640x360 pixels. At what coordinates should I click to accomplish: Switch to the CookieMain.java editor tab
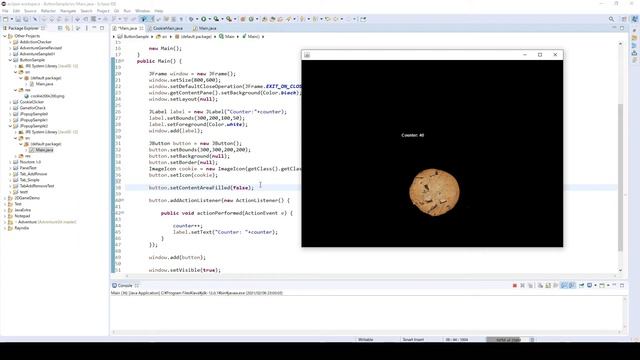coord(168,28)
